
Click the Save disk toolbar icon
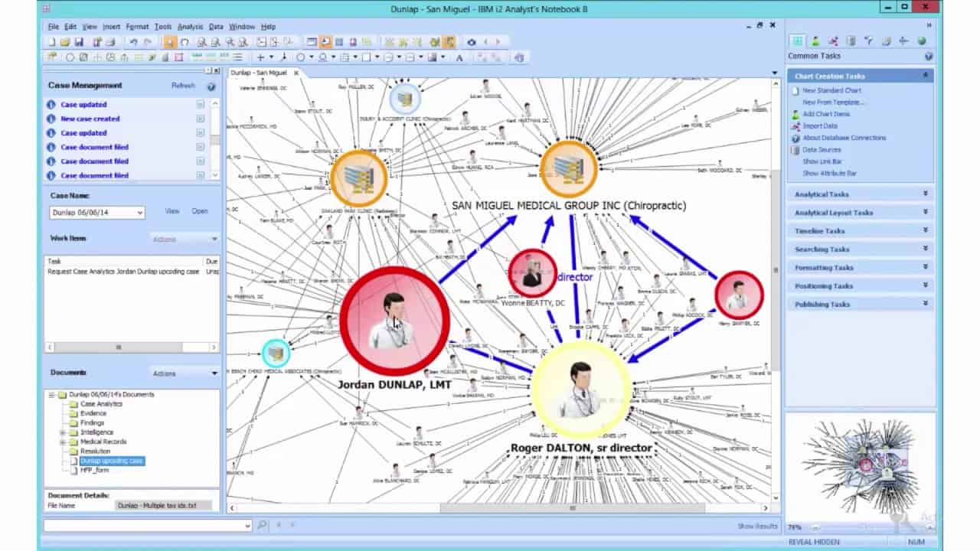(x=79, y=42)
